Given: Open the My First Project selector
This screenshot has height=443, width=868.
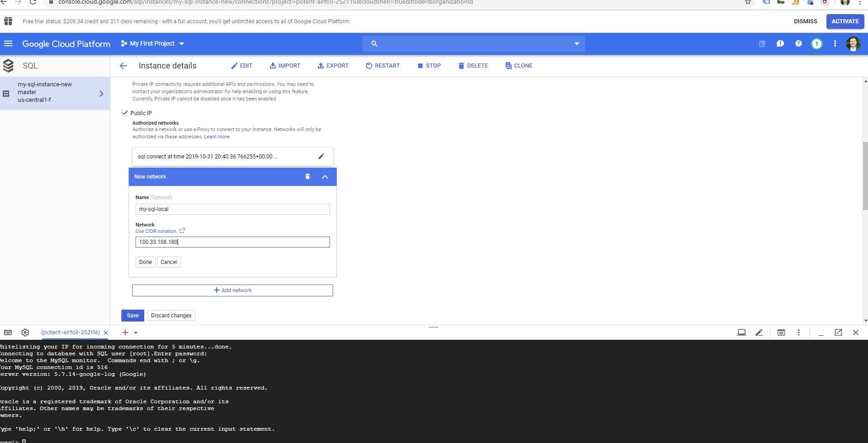Looking at the screenshot, I should point(152,44).
